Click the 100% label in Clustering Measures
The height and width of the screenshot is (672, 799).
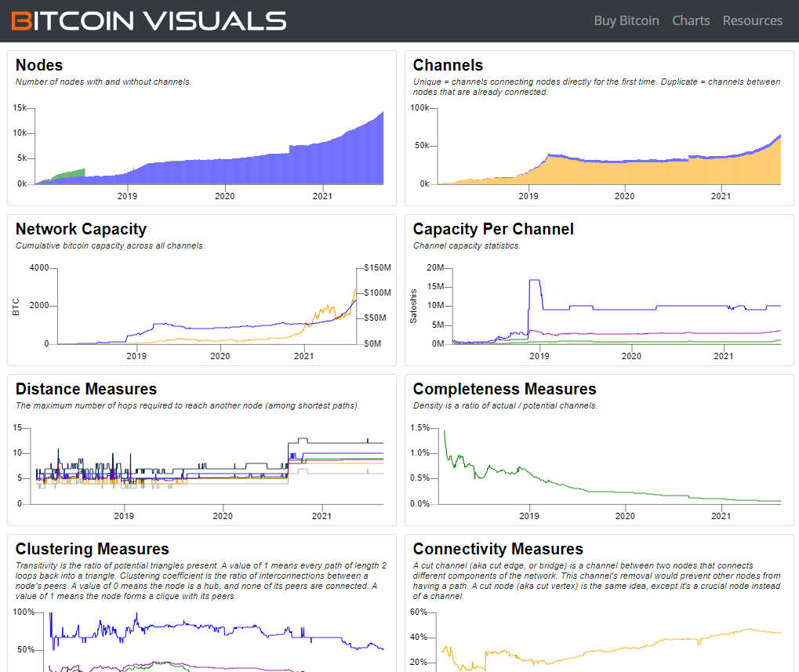tap(24, 612)
